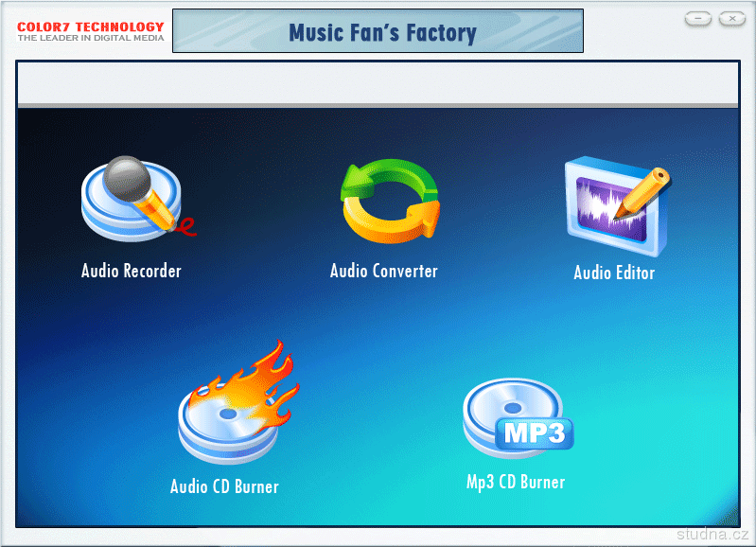This screenshot has width=756, height=547.
Task: Open the Mp3 CD Burner disc icon
Action: click(519, 418)
